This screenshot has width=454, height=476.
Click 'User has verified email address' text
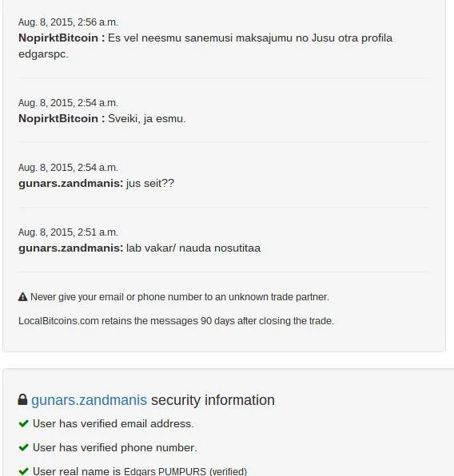pyautogui.click(x=113, y=423)
